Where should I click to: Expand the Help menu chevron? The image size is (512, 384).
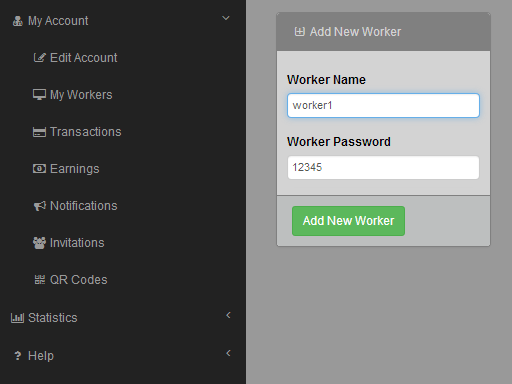[x=228, y=353]
